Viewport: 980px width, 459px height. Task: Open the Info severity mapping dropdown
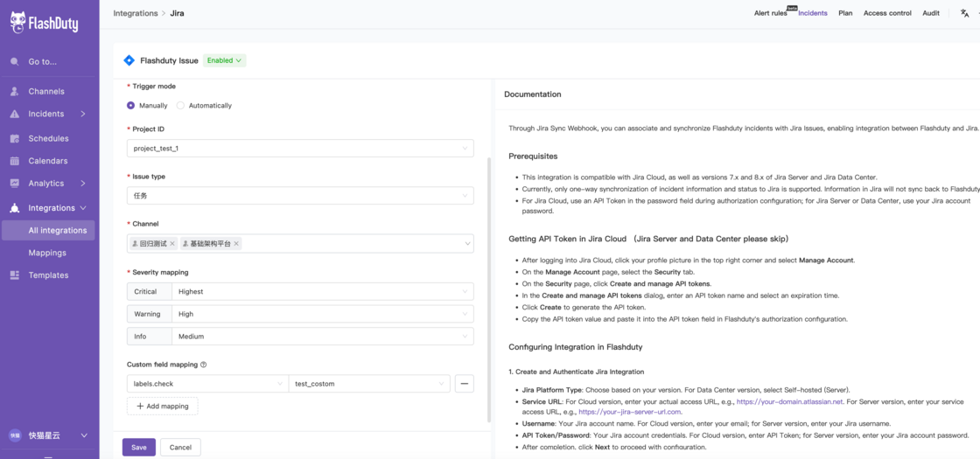(x=323, y=337)
